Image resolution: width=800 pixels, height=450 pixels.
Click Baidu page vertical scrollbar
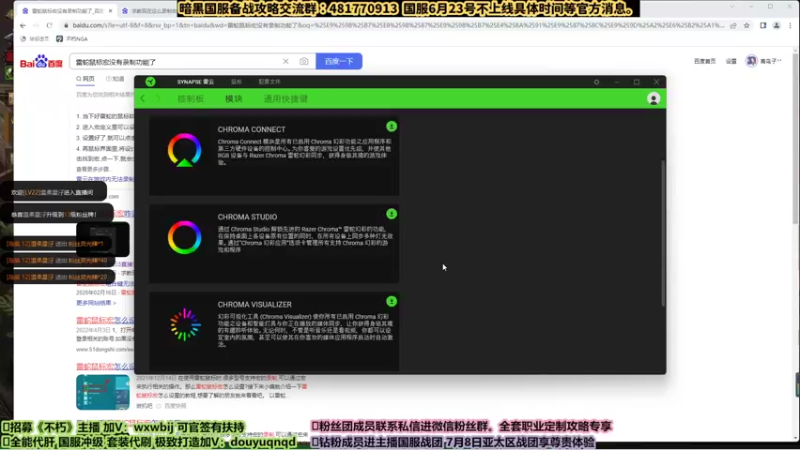795,138
